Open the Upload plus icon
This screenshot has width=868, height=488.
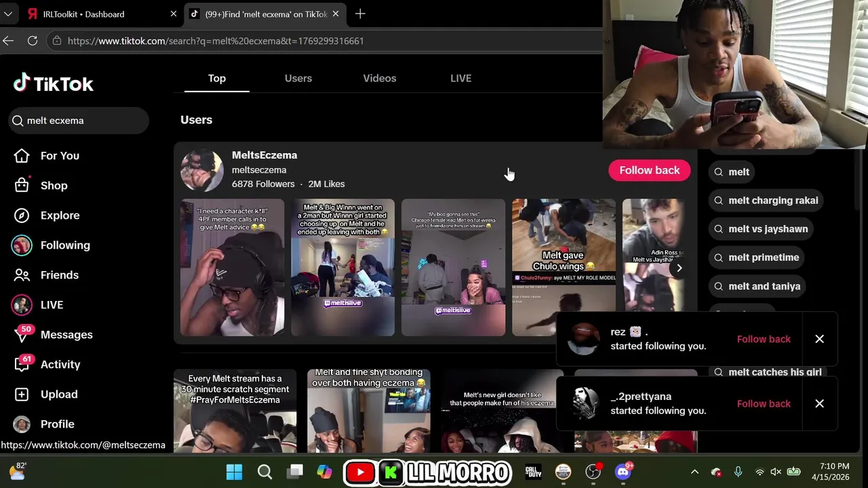[x=22, y=394]
